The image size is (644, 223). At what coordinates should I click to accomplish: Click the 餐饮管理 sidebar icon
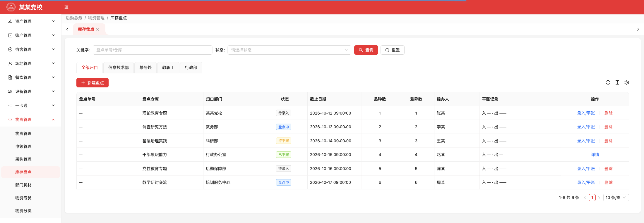coord(10,77)
